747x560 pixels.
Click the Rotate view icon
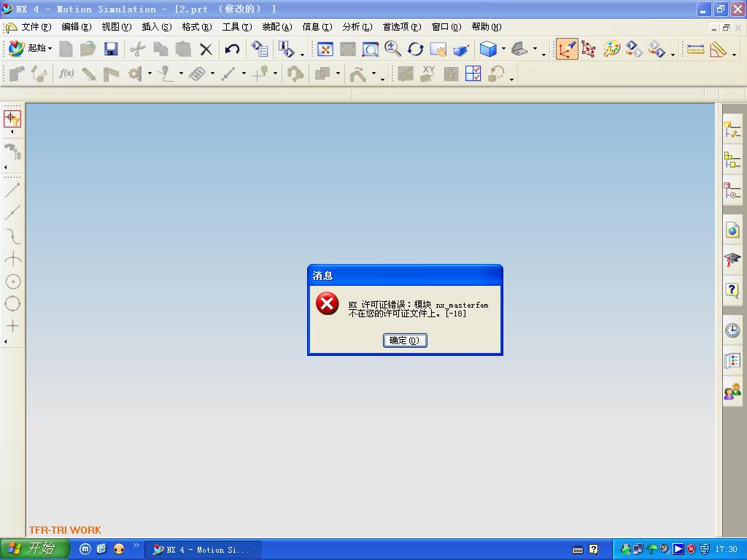click(x=415, y=49)
